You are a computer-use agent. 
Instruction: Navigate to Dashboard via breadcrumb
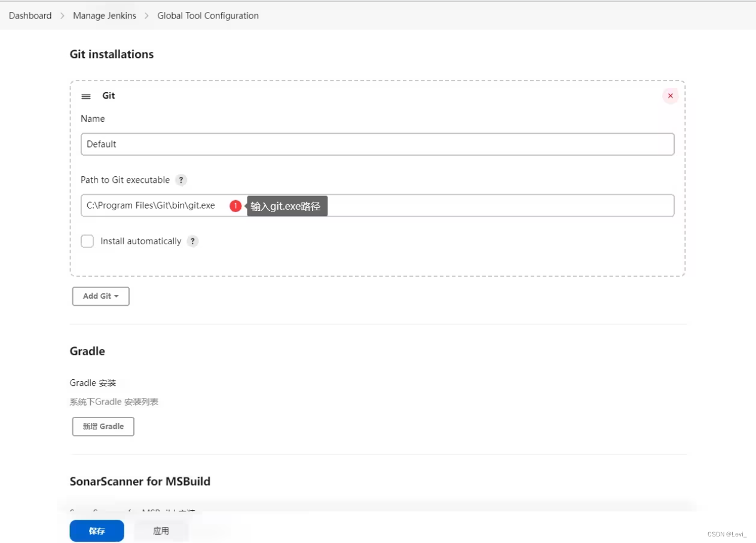[30, 16]
